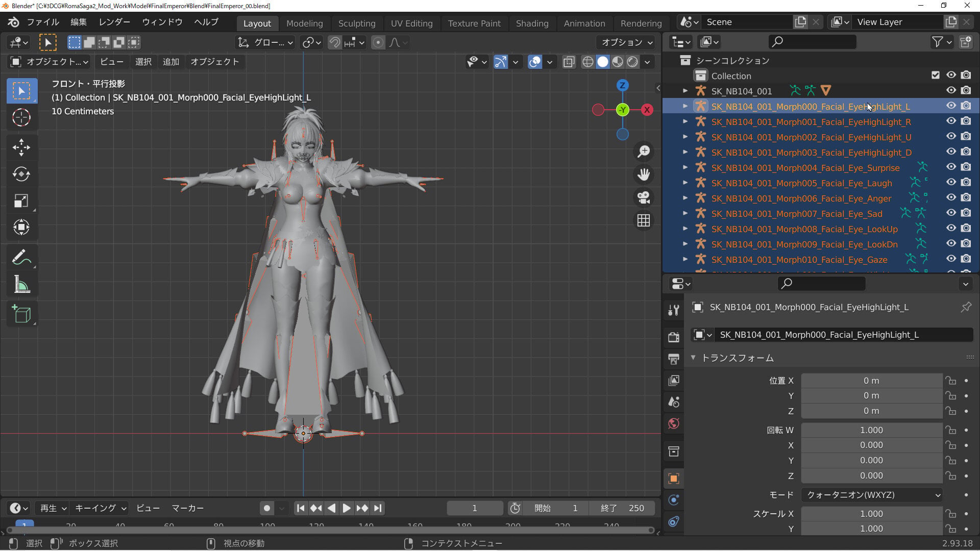Viewport: 980px width, 551px height.
Task: Hide SK_NB104_001 with its eye icon
Action: (x=951, y=90)
